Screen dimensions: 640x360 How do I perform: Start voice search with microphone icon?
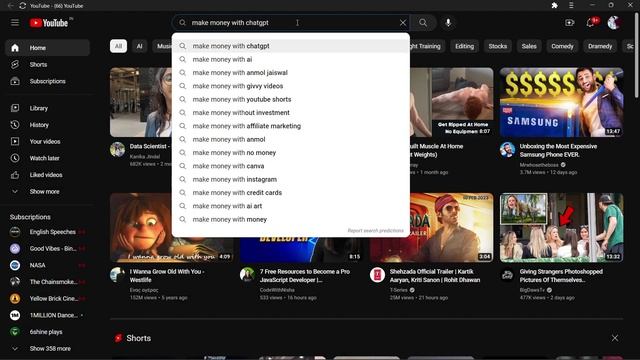pos(448,23)
